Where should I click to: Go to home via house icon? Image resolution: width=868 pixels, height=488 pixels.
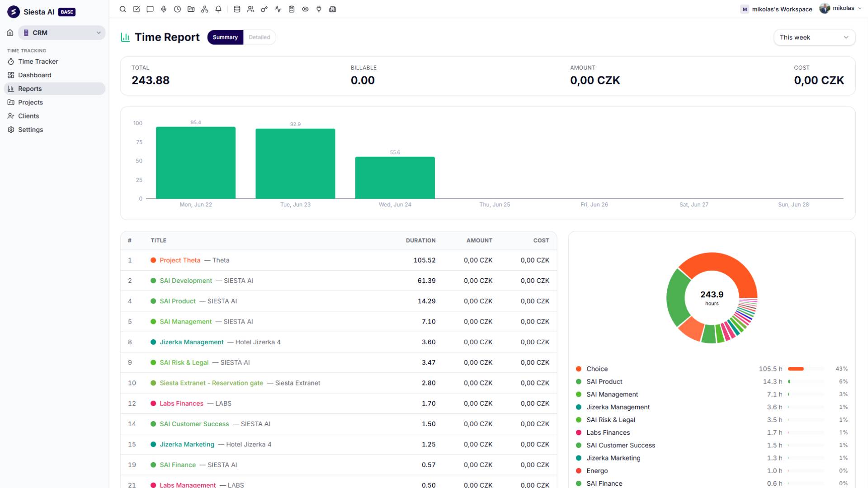10,33
